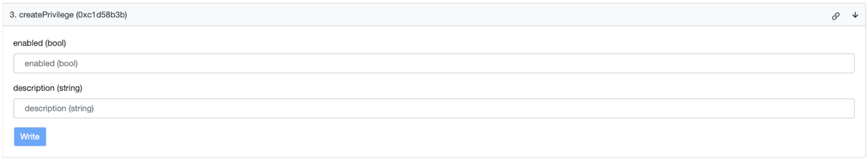Place cursor in the bool parameter field
Viewport: 868px width, 161px height.
(434, 63)
